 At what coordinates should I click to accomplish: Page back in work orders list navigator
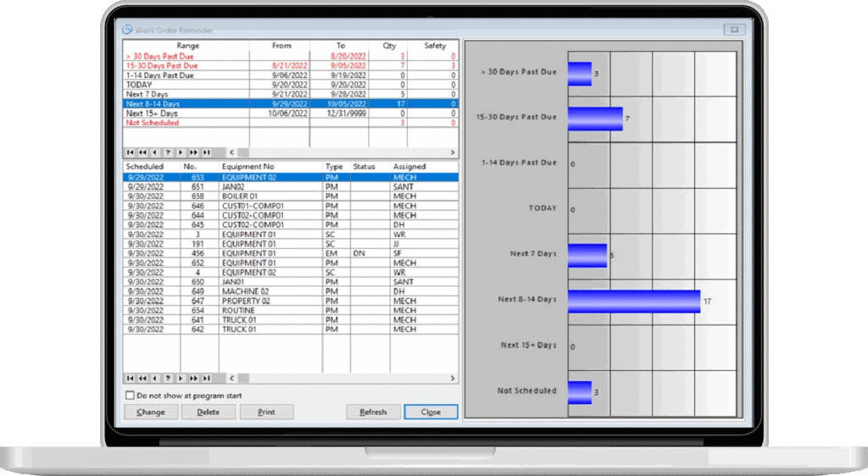tap(142, 378)
